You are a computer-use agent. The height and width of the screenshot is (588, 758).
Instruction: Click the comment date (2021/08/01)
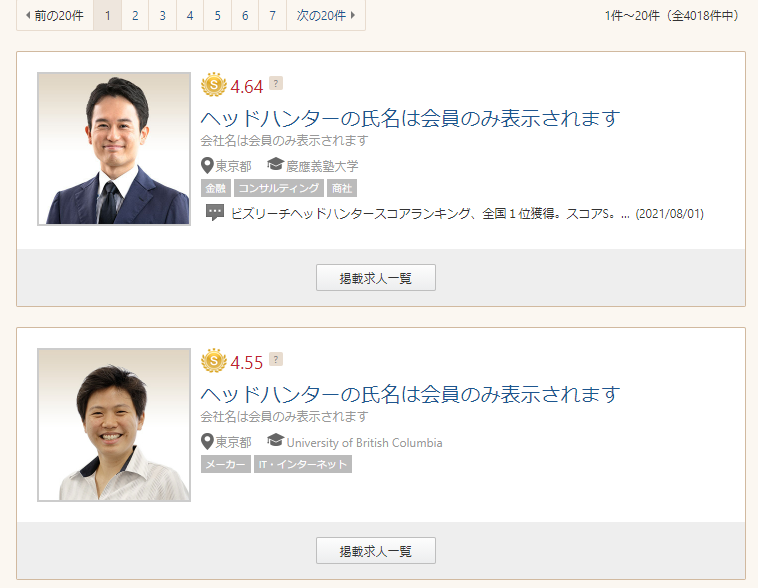click(x=670, y=214)
